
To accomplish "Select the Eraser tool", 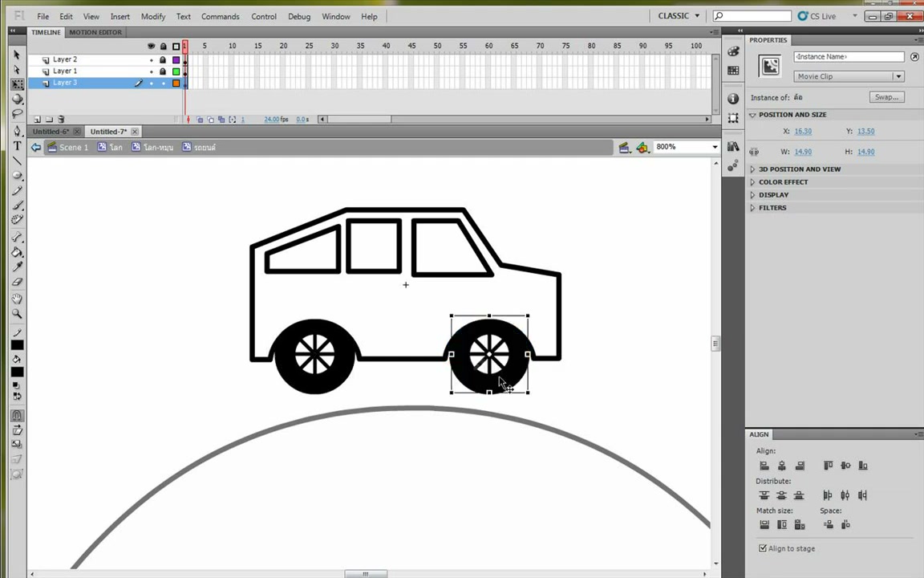I will pyautogui.click(x=17, y=282).
